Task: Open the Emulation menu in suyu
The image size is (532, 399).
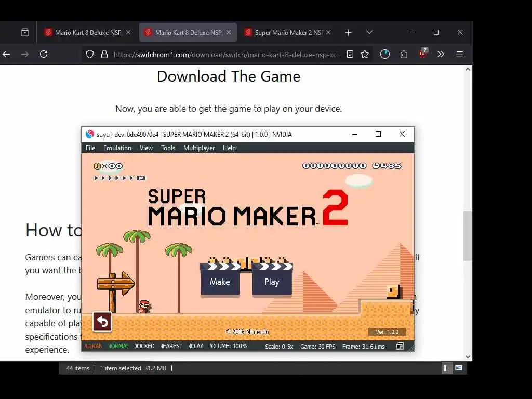Action: tap(117, 148)
